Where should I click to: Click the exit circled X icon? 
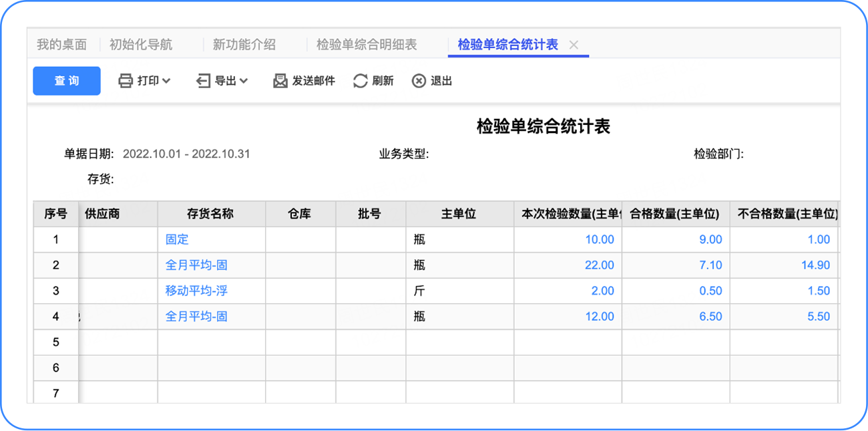point(419,81)
